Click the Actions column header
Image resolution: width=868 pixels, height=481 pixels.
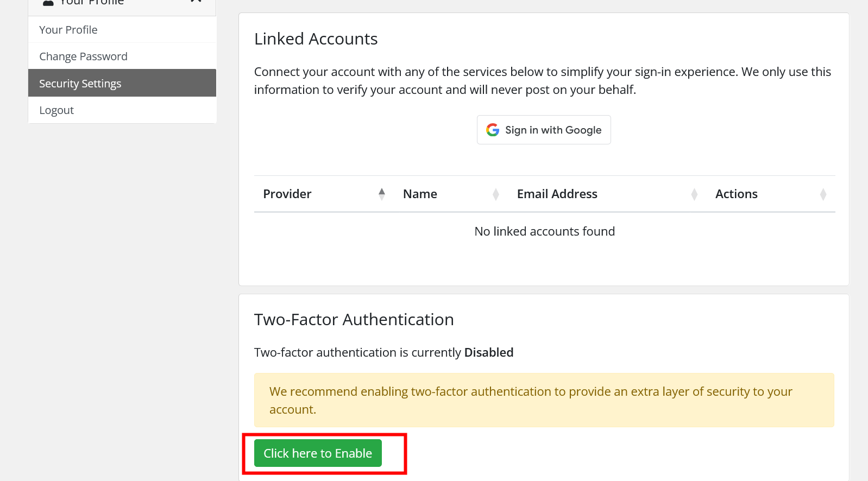pos(736,194)
